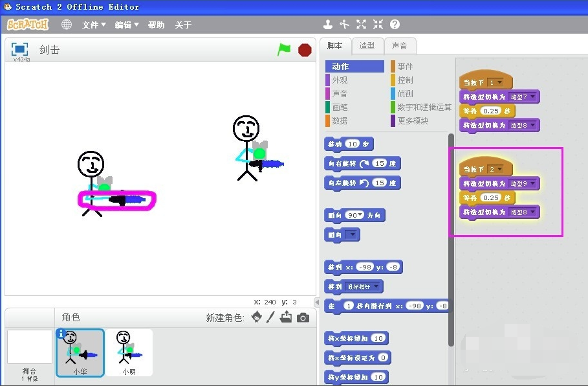
Task: Open 造型8 dropdown under 当按下 1 script
Action: pyautogui.click(x=523, y=126)
